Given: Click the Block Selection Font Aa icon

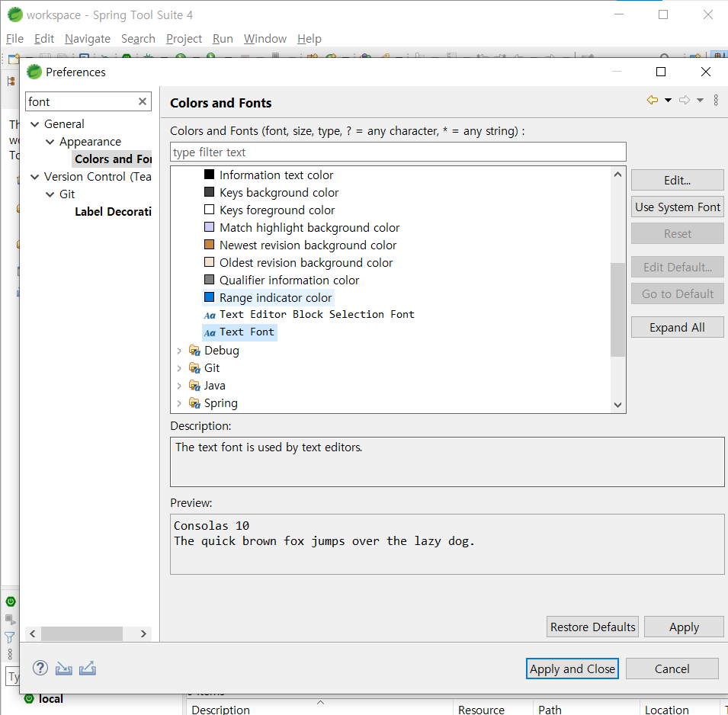Looking at the screenshot, I should [x=210, y=316].
